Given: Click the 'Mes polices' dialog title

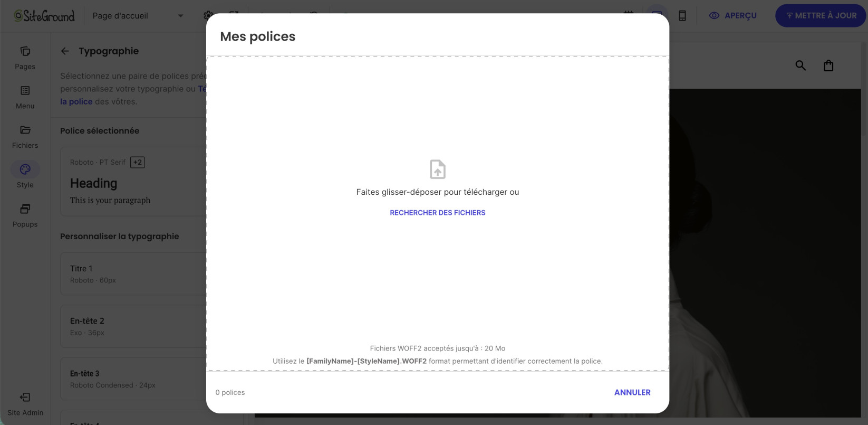Looking at the screenshot, I should pyautogui.click(x=257, y=36).
